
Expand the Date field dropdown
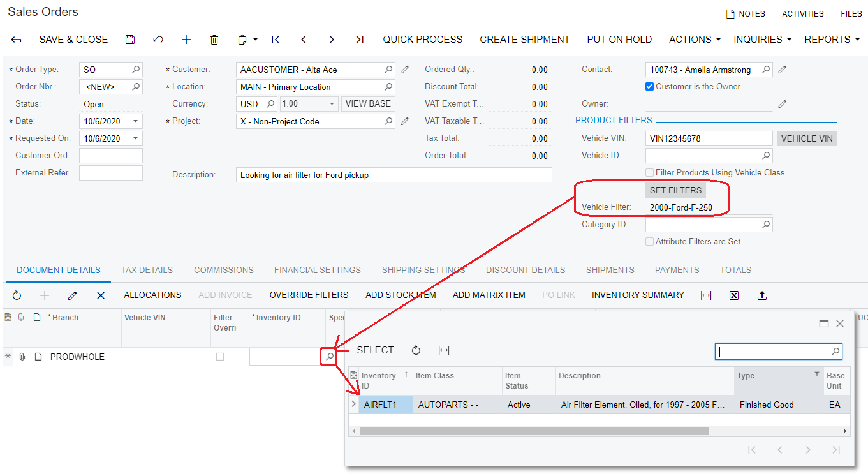point(135,121)
